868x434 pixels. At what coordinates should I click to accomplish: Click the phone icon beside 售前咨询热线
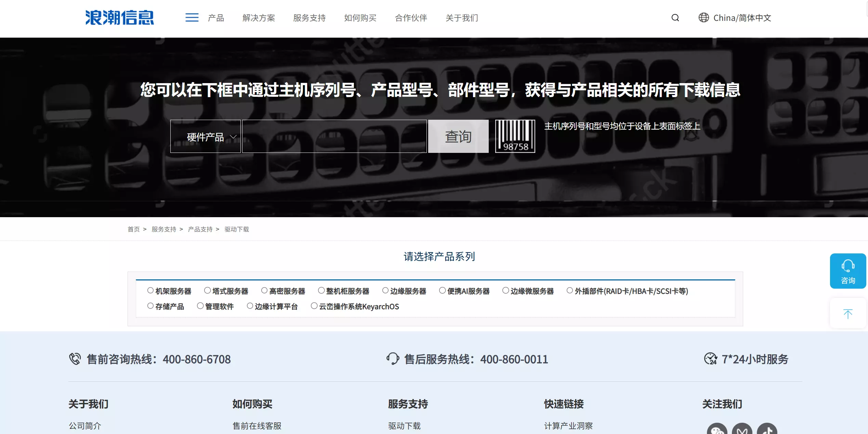[75, 359]
